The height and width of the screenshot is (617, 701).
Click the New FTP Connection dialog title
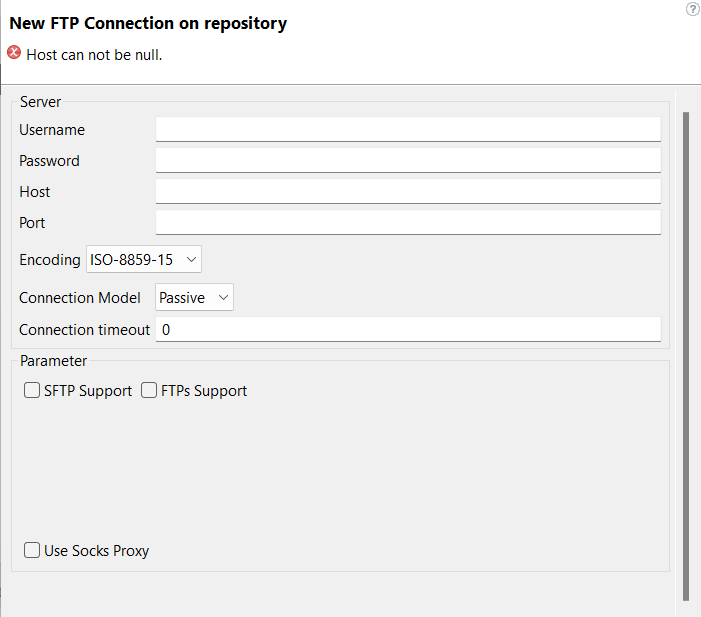click(148, 23)
